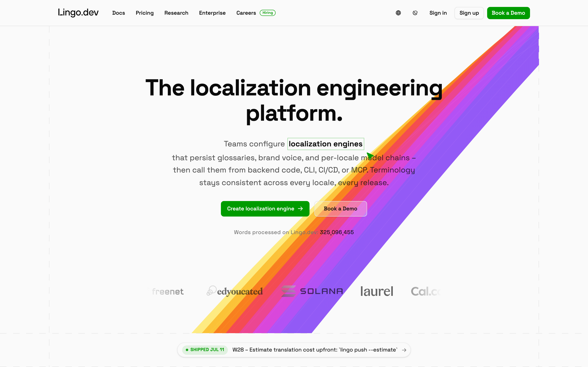The image size is (588, 367).
Task: Toggle dark mode moon icon
Action: coord(415,13)
